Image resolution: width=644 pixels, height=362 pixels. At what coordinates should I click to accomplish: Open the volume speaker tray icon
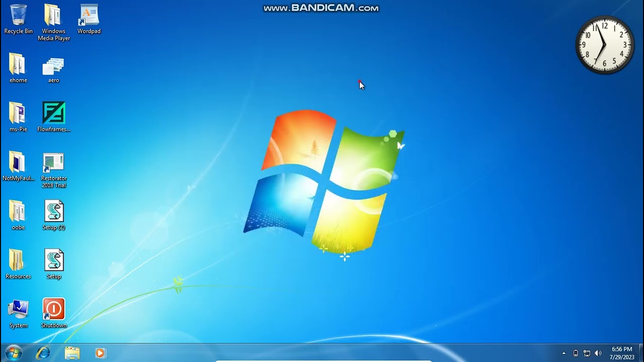pos(598,353)
